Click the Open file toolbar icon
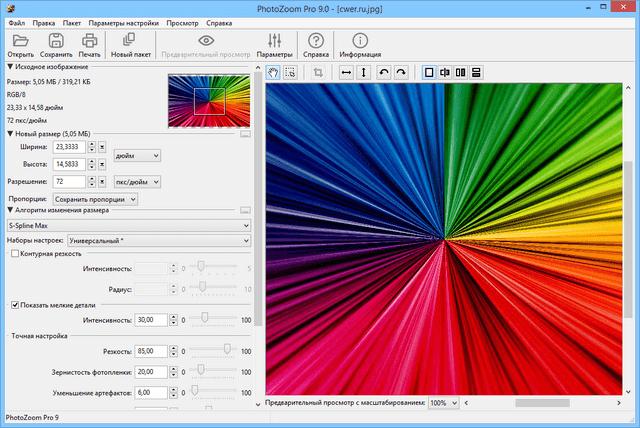640x428 pixels. pyautogui.click(x=20, y=41)
